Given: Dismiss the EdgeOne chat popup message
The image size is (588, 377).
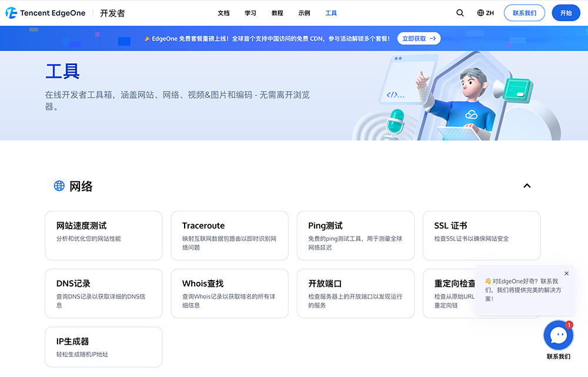Looking at the screenshot, I should click(x=566, y=273).
